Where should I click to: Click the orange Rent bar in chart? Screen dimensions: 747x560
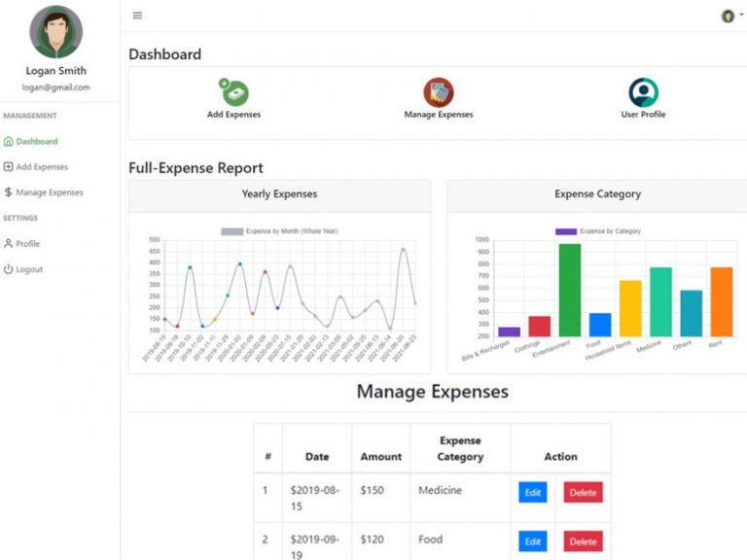pyautogui.click(x=721, y=302)
